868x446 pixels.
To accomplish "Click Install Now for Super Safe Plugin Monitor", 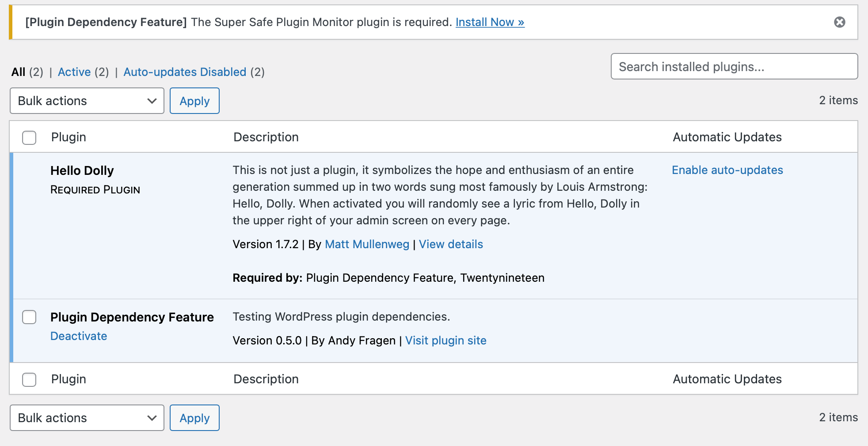I will coord(489,22).
